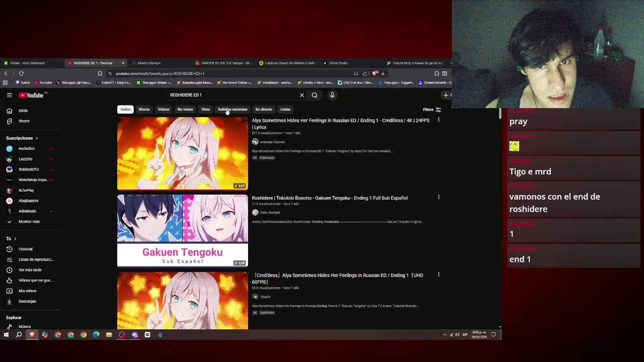Open the Windows Start menu
644x362 pixels.
point(6,335)
